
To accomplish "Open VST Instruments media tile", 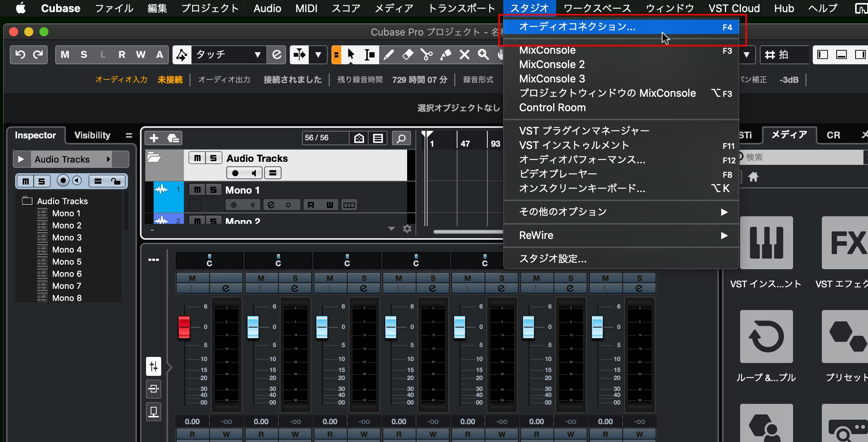I will 766,243.
